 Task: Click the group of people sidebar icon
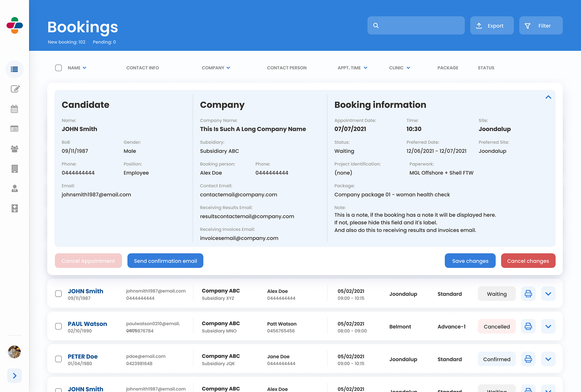(15, 149)
